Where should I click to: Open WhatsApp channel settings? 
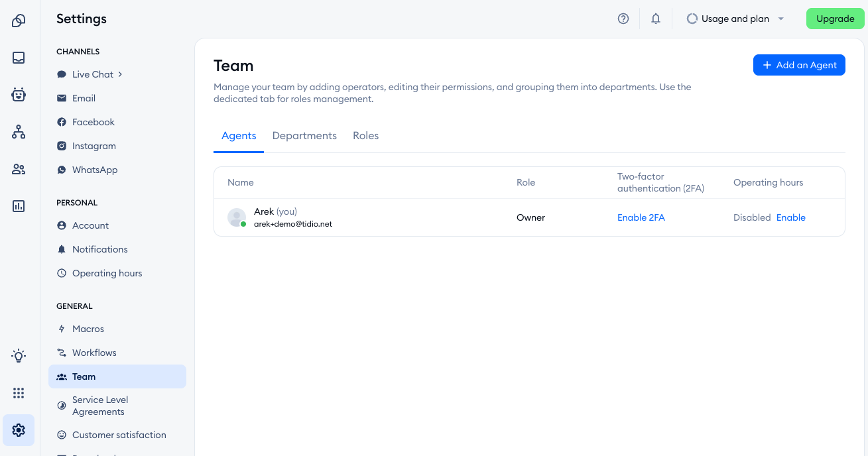(x=95, y=170)
